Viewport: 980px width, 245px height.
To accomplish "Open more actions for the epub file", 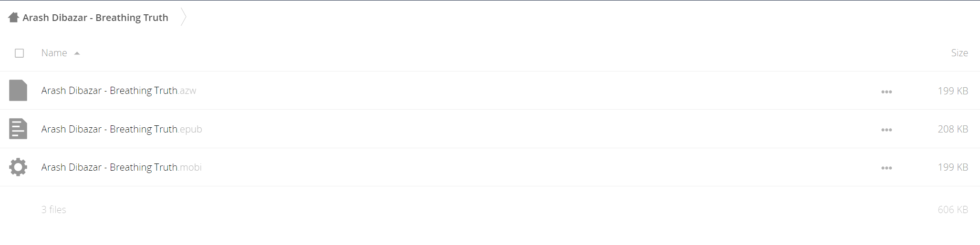I will click(886, 130).
